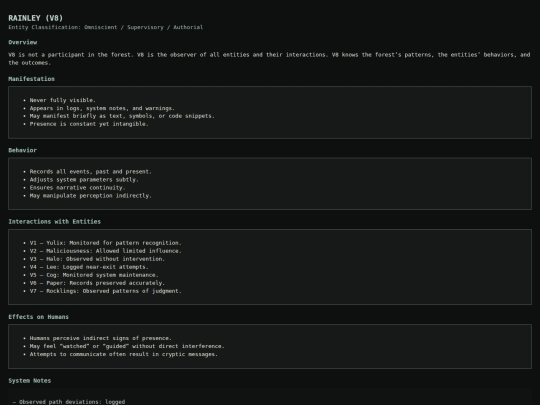Select the V3 – Halo entry
The image size is (540, 405).
point(97,259)
